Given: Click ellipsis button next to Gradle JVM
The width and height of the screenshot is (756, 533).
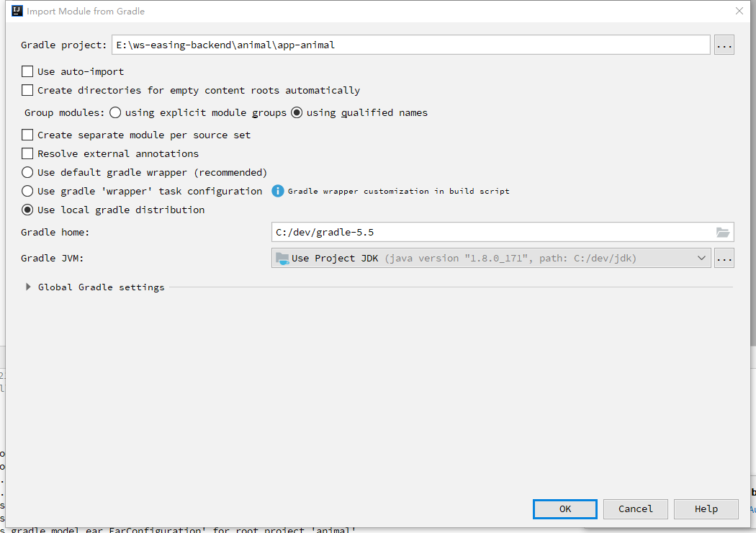Looking at the screenshot, I should pyautogui.click(x=724, y=258).
